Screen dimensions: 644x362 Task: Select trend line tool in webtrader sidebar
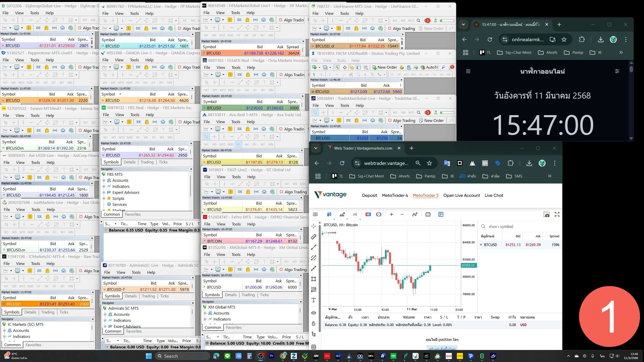(x=314, y=247)
